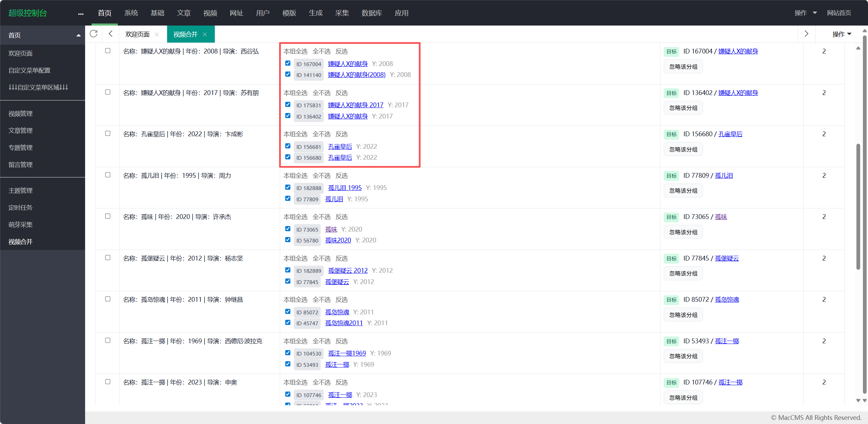Open target link 孔雀皇后 for ID 156680

[x=730, y=134]
